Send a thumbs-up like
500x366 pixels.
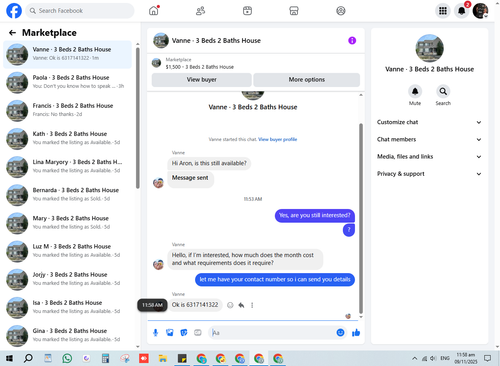[x=356, y=332]
